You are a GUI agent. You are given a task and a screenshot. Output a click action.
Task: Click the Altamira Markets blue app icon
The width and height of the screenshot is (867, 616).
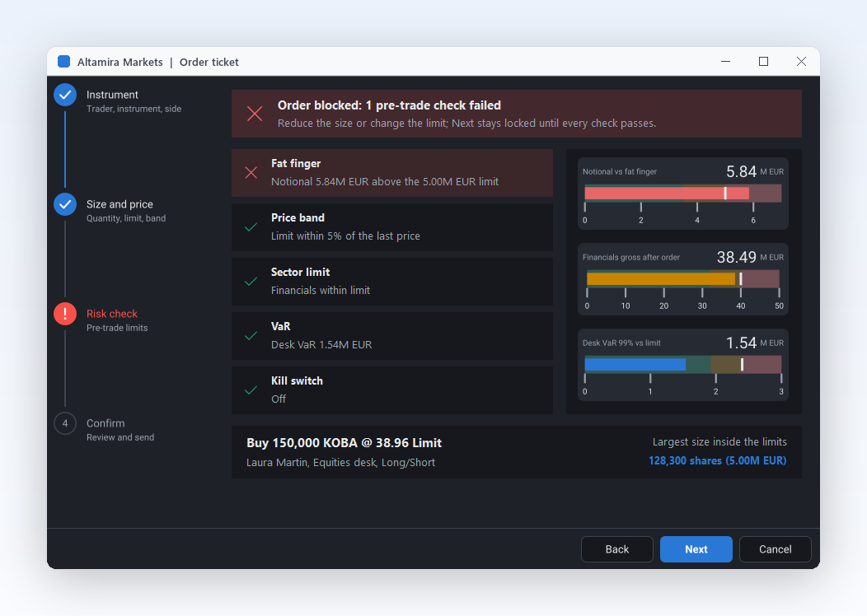[64, 61]
